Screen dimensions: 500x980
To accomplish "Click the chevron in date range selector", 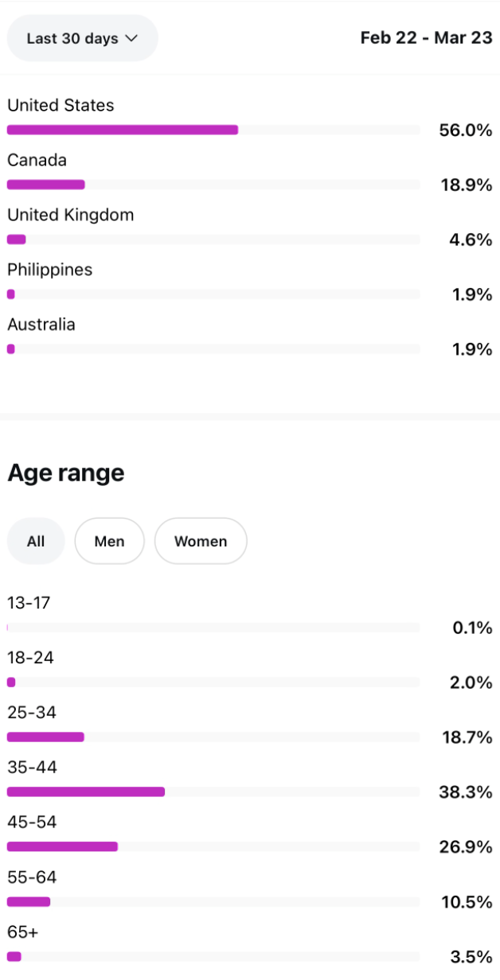I will [131, 38].
